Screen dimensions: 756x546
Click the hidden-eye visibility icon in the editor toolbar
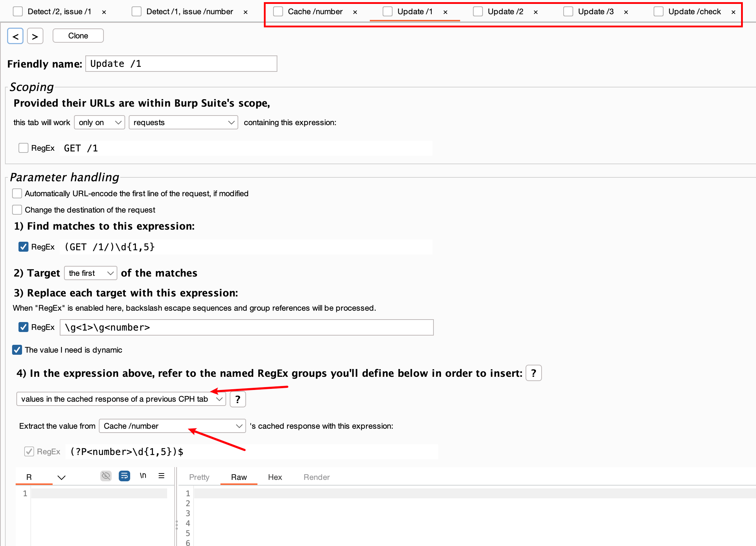pos(106,476)
